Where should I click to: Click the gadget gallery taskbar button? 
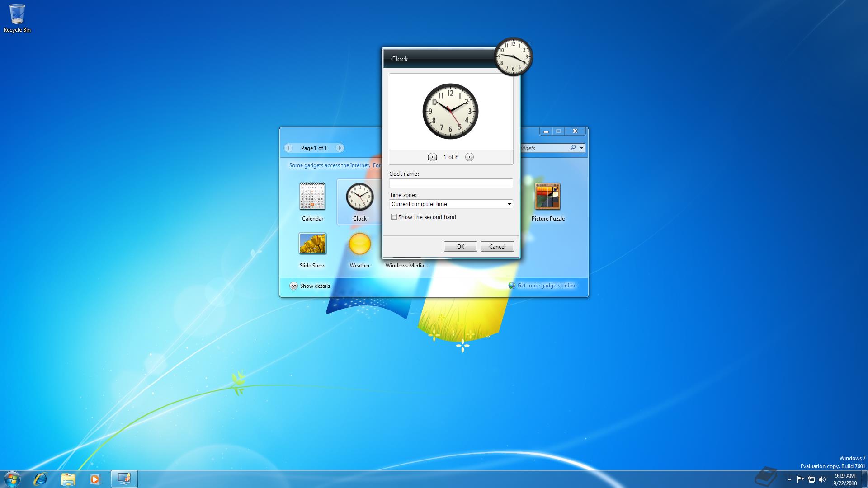[124, 479]
